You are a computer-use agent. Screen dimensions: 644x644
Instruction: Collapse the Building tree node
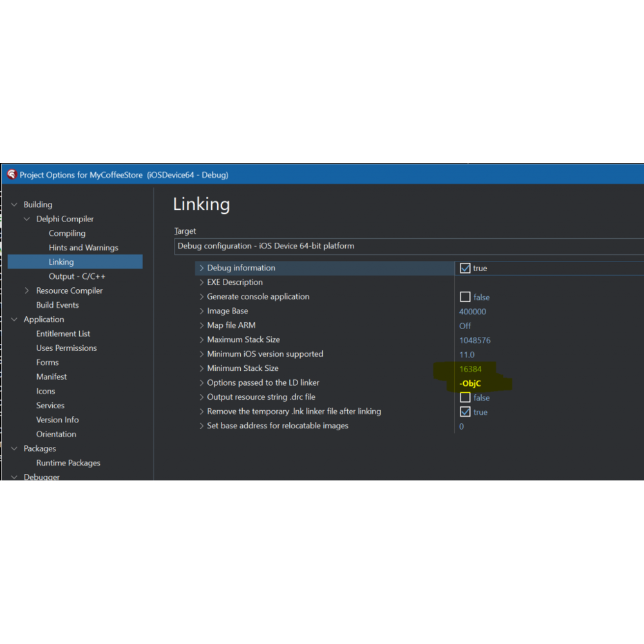click(x=15, y=205)
